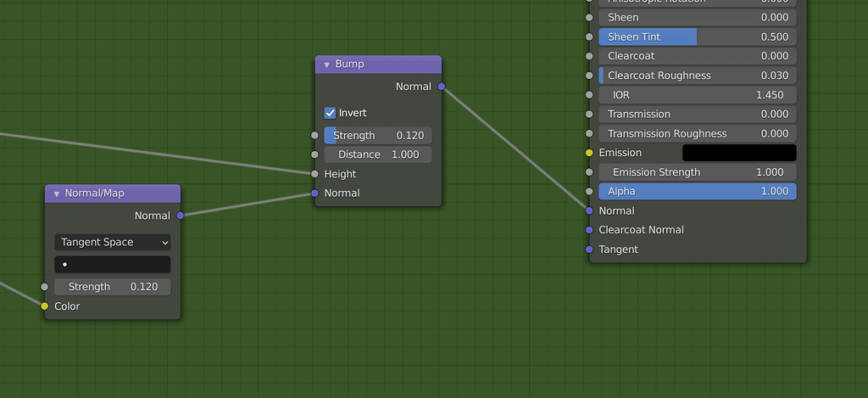
Task: Click the Clearcoat Roughness input socket
Action: click(x=589, y=76)
